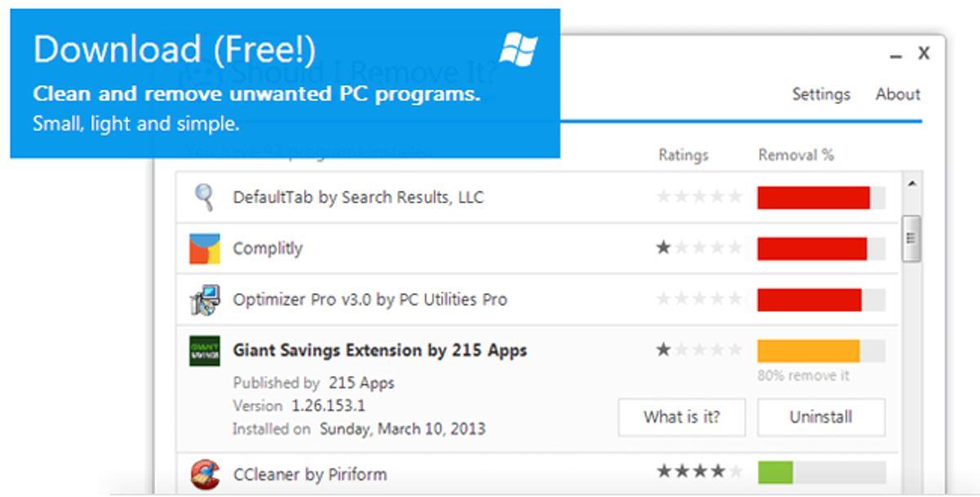Click the DefaultTab magnifying glass icon
Viewport: 980px width, 497px height.
(x=204, y=197)
